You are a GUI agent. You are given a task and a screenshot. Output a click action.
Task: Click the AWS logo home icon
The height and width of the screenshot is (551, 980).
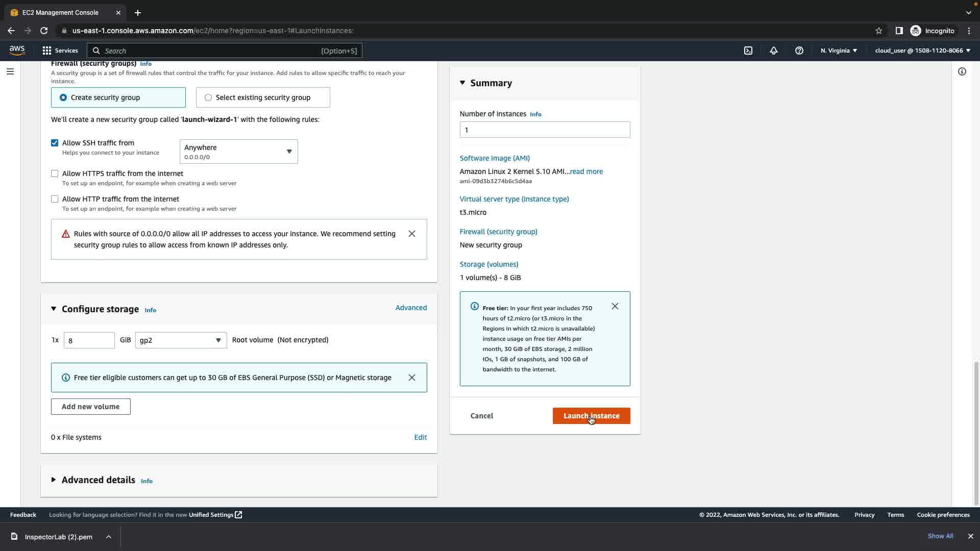coord(17,50)
